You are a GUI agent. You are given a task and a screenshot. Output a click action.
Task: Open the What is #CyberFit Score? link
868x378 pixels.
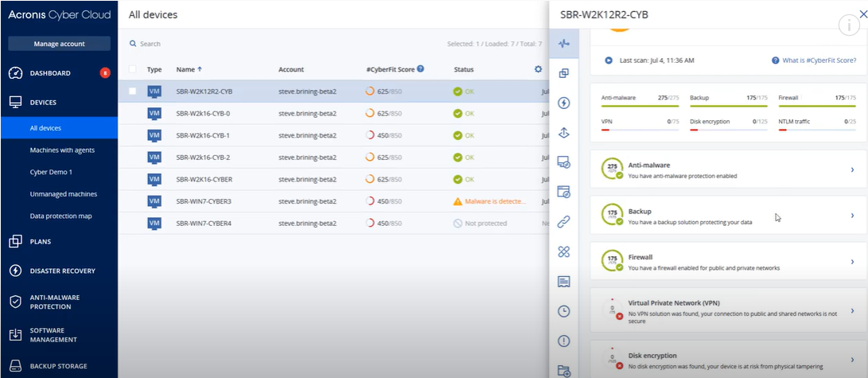click(819, 60)
